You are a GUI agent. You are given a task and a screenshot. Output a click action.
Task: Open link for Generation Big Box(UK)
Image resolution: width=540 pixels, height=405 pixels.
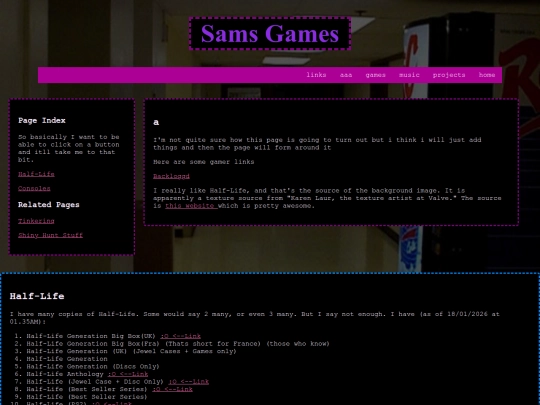(x=180, y=336)
